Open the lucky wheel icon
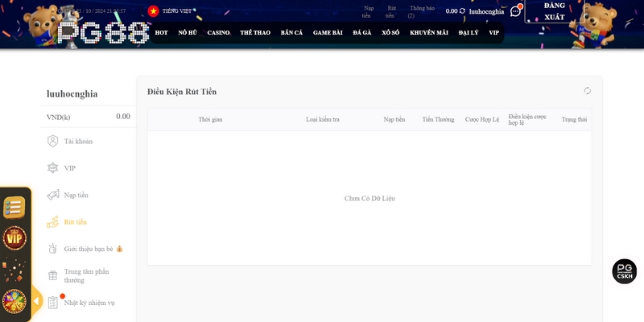The image size is (644, 322). click(x=14, y=302)
